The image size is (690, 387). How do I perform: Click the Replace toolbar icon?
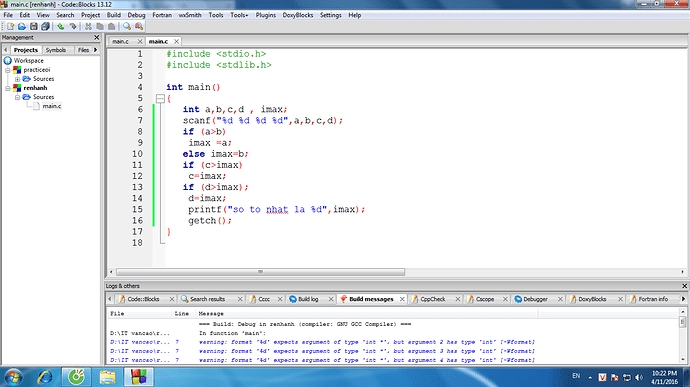(139, 26)
